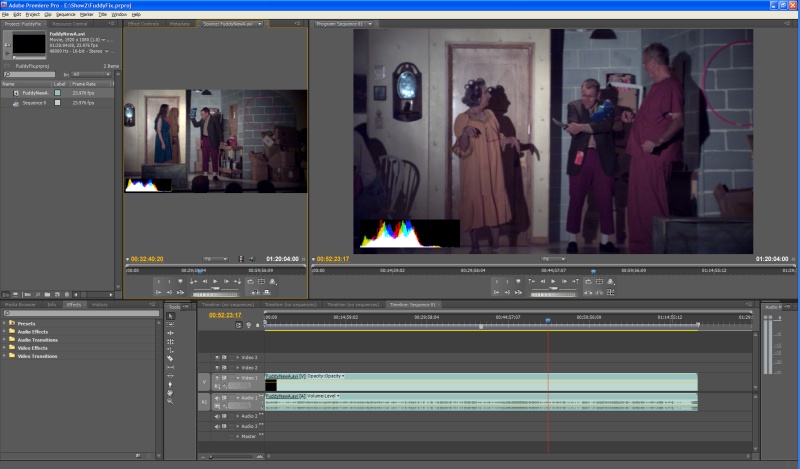This screenshot has height=469, width=800.
Task: Switch to Effect Controls tab
Action: pyautogui.click(x=143, y=24)
